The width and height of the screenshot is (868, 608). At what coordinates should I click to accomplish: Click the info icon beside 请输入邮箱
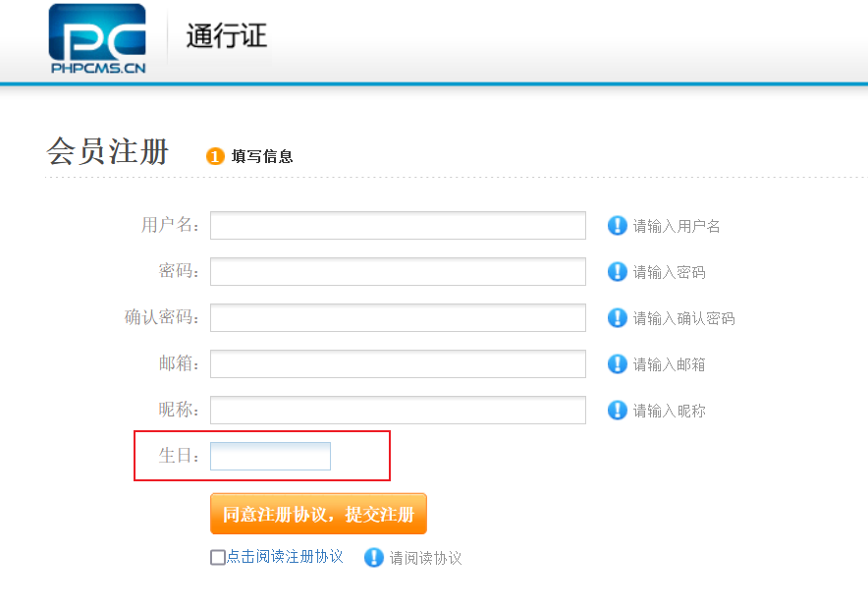point(617,364)
